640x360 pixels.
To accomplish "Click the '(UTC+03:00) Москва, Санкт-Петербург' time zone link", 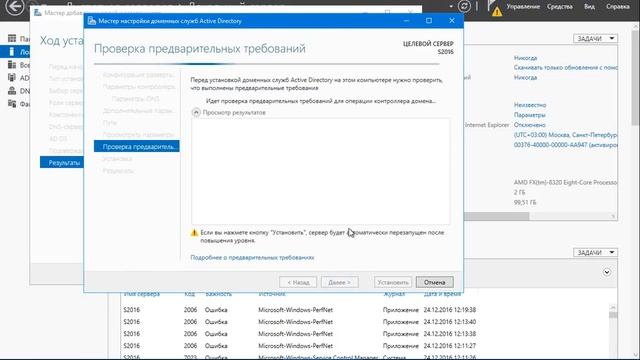I will pyautogui.click(x=565, y=135).
